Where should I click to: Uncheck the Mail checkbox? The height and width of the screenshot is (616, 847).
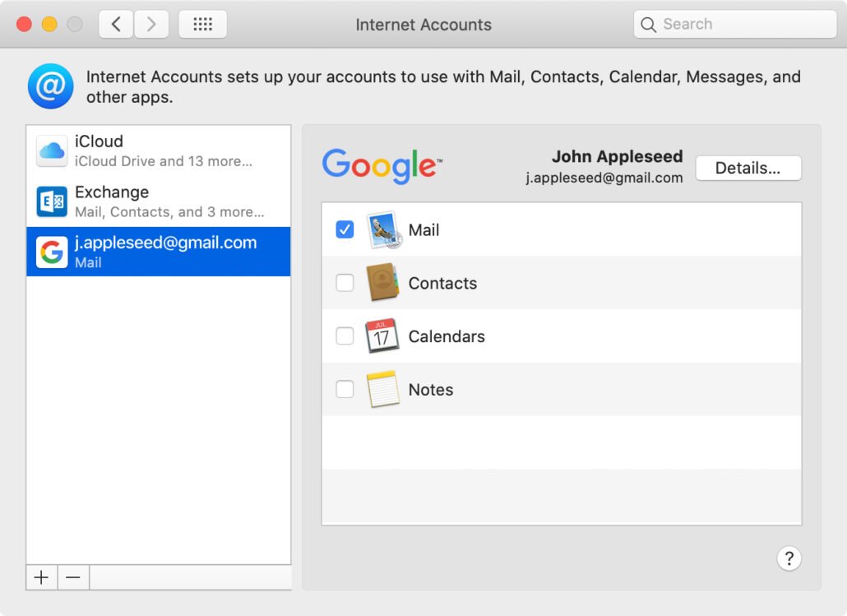point(345,230)
